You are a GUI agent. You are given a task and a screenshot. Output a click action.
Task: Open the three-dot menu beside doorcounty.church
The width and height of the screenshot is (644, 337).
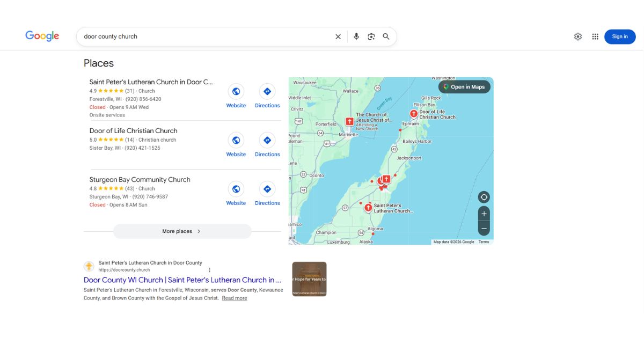point(210,269)
